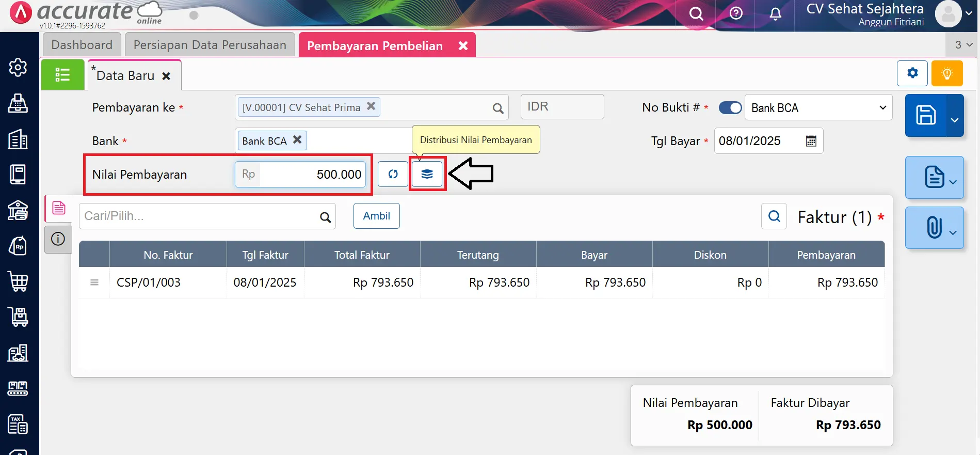Click the No. Faktur column header

[x=168, y=255]
